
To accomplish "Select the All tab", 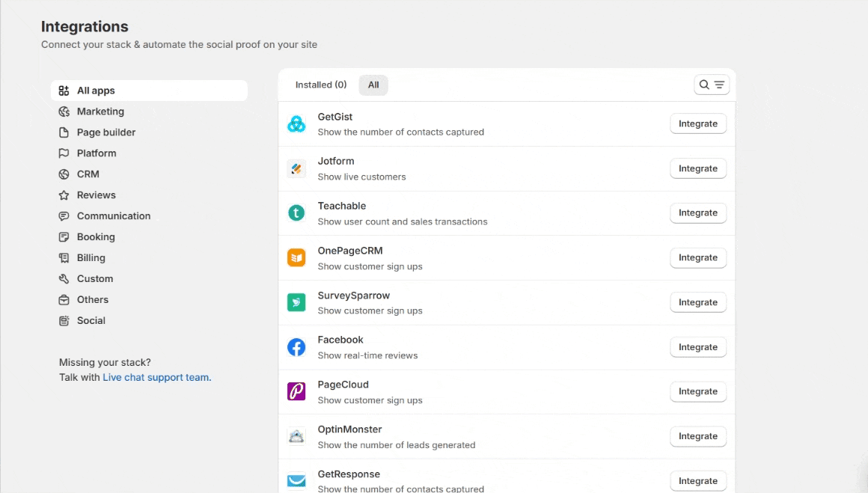I will 373,85.
